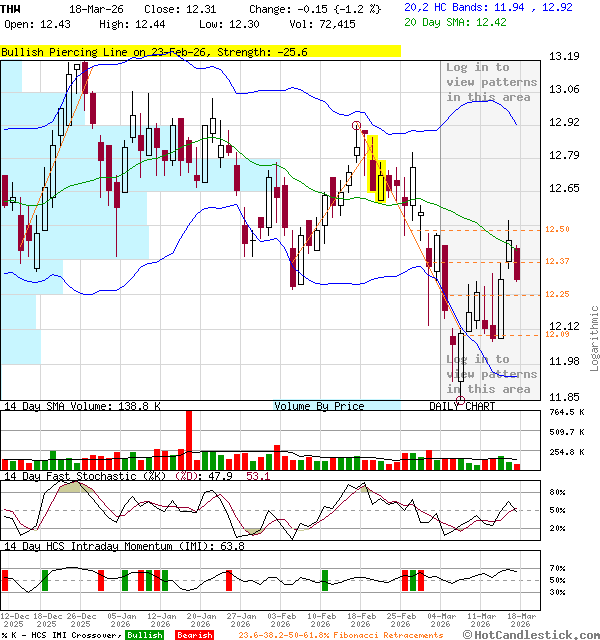Select the THW ticker symbol

(11, 8)
